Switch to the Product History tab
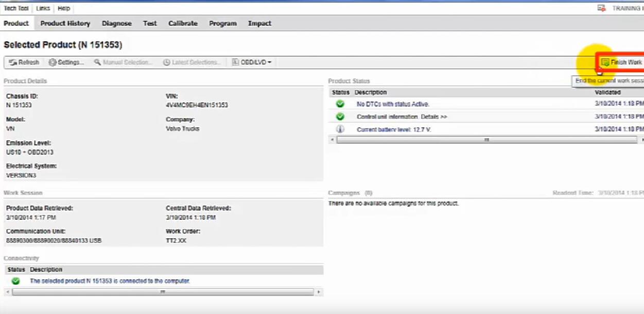The height and width of the screenshot is (314, 644). (x=65, y=23)
